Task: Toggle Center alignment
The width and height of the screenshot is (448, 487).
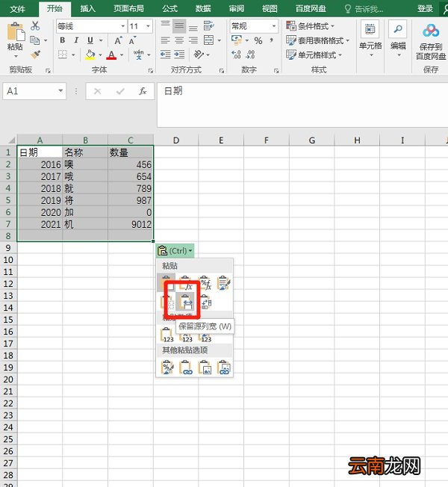Action: (x=179, y=40)
